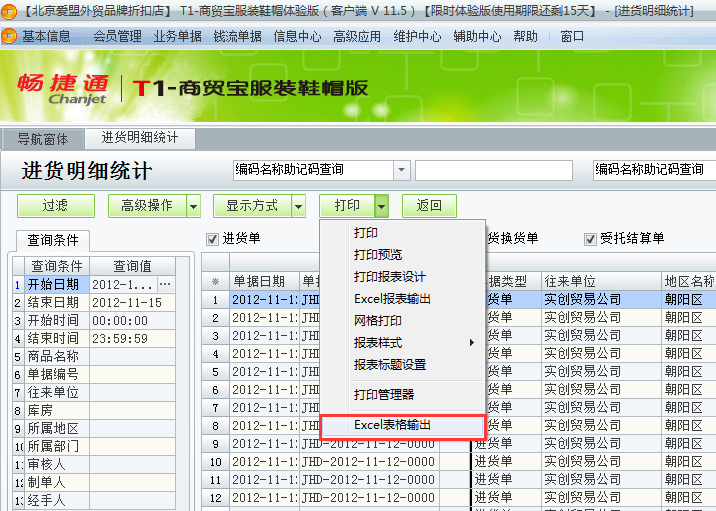Click the 结束时间 value 23:59:59

pos(132,338)
